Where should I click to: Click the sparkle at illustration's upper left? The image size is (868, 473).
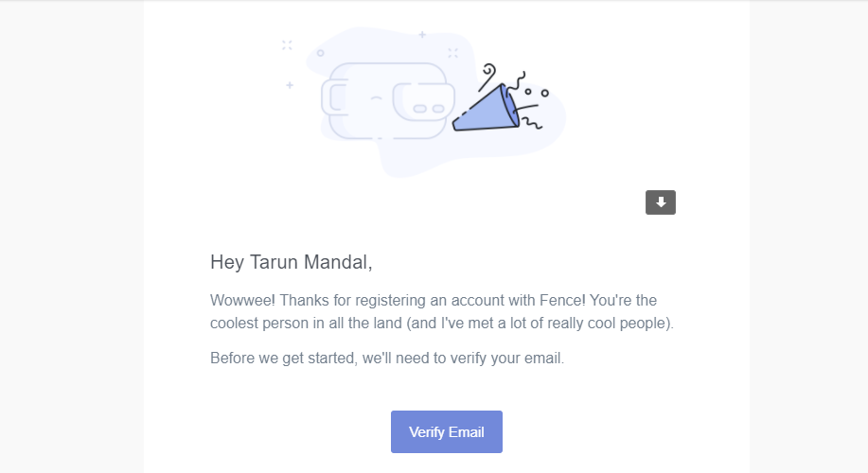287,45
